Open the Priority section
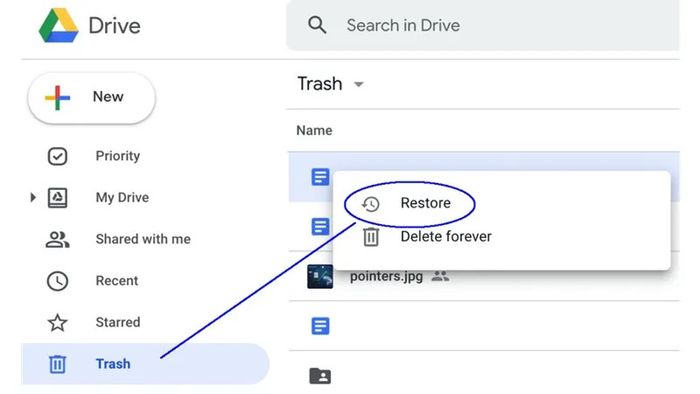Screen dimensions: 700x394 (x=118, y=156)
